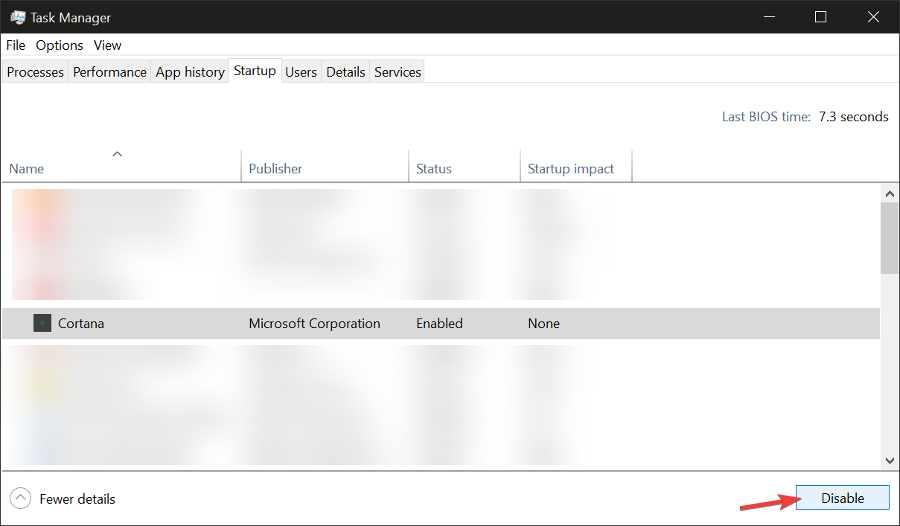Image resolution: width=900 pixels, height=526 pixels.
Task: Click the Cortana app icon in list
Action: 42,323
